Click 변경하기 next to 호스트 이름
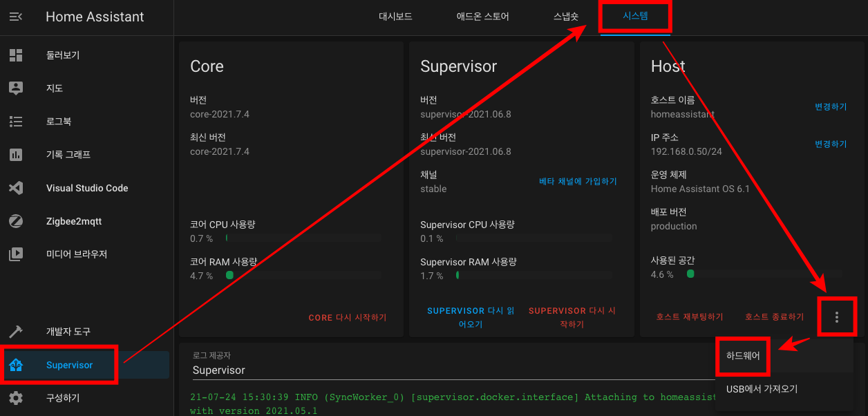This screenshot has height=416, width=868. (x=831, y=107)
